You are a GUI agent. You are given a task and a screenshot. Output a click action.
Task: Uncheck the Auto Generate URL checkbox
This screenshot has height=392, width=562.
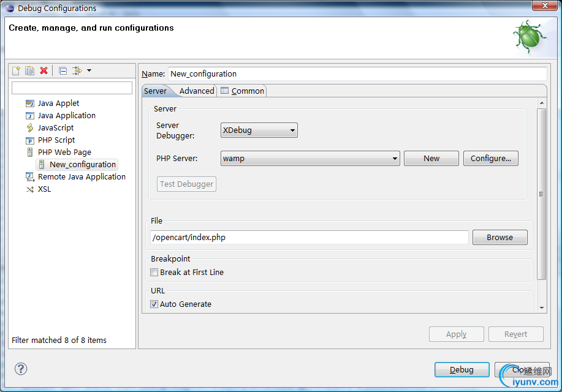coord(154,304)
